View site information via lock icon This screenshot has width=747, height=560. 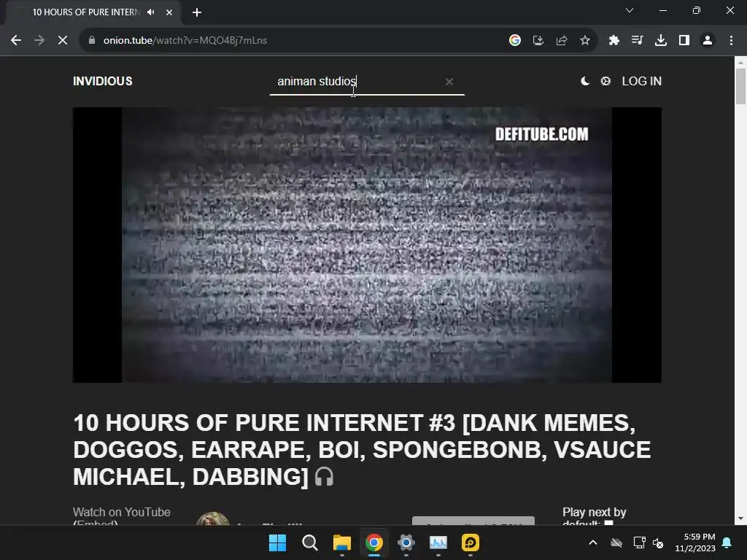pyautogui.click(x=92, y=41)
